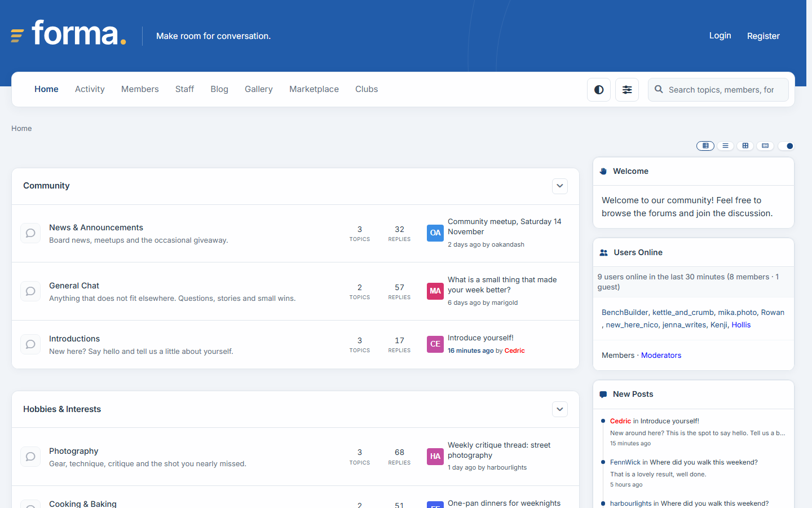
Task: Click the forma logo in the header
Action: coord(68,33)
